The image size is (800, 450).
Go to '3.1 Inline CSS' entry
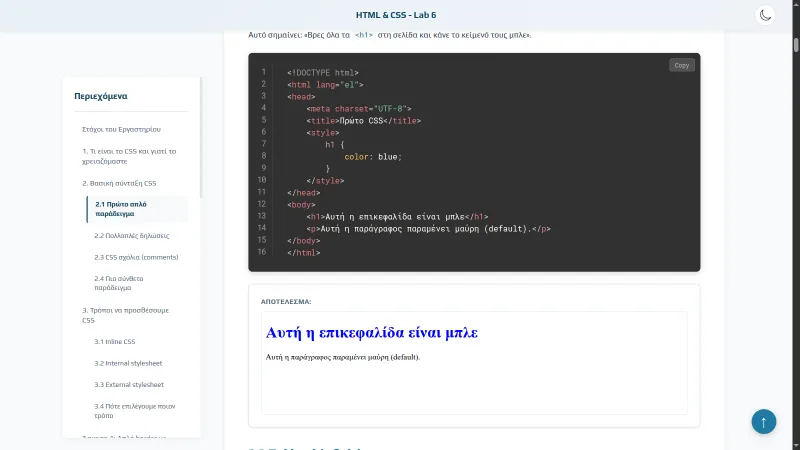pyautogui.click(x=115, y=342)
